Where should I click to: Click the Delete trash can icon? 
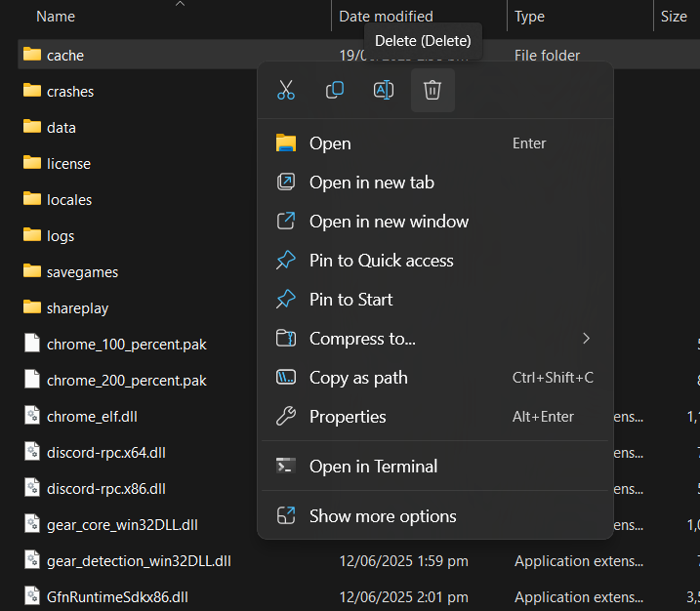432,91
